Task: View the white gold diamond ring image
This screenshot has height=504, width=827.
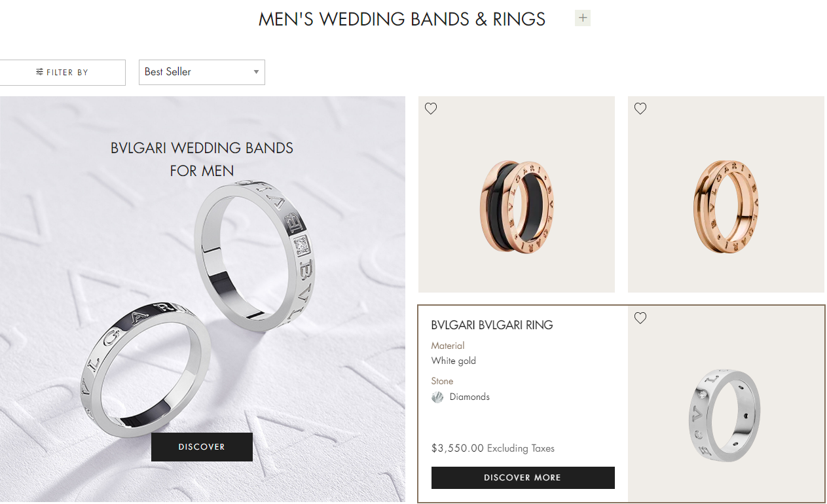Action: point(726,404)
